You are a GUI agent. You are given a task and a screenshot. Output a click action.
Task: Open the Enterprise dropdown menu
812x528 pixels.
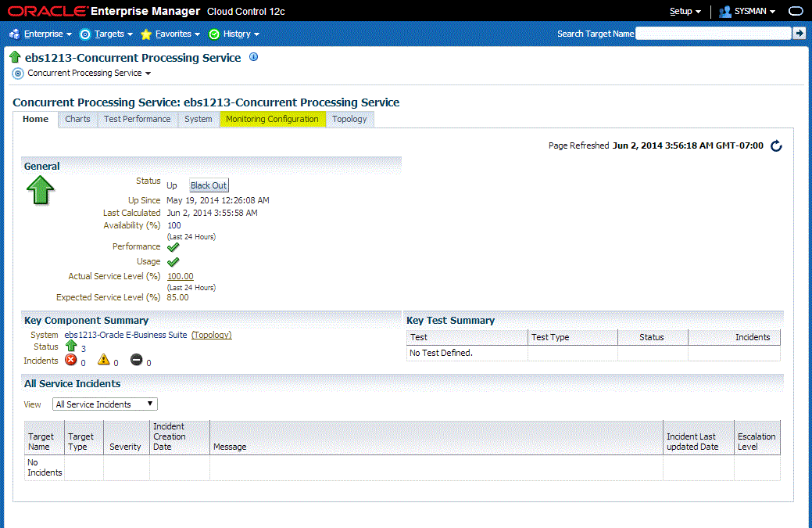point(48,34)
